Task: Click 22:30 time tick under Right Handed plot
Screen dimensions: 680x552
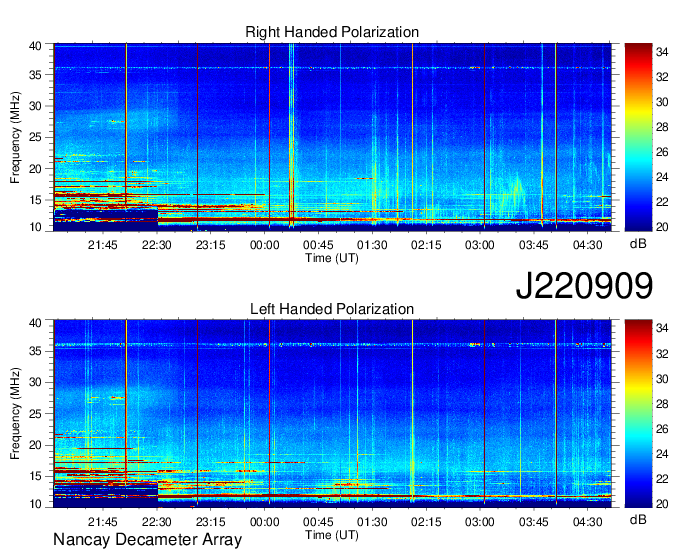Action: 157,245
